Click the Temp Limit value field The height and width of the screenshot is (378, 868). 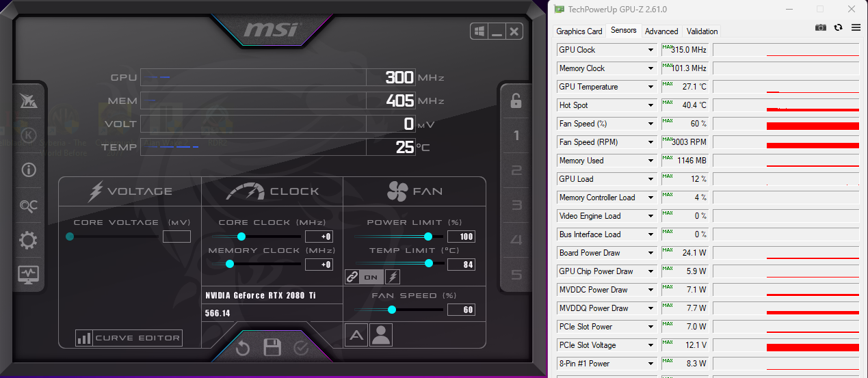(461, 264)
